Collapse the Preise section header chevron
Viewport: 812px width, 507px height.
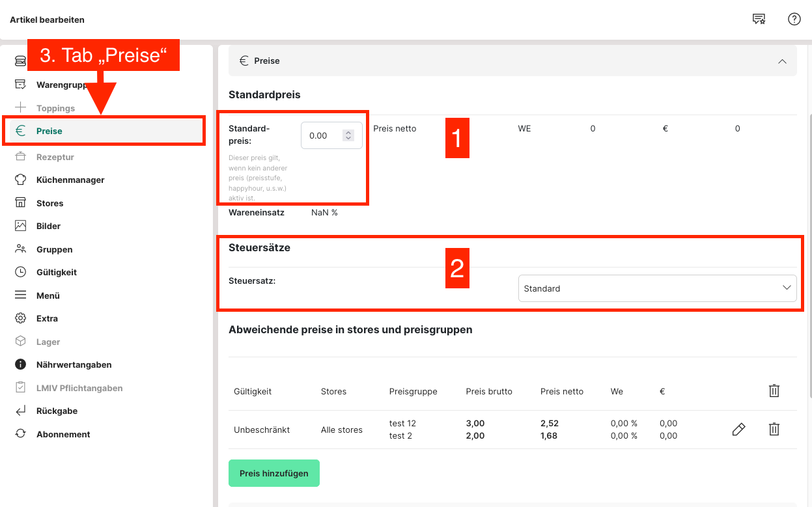pos(782,61)
